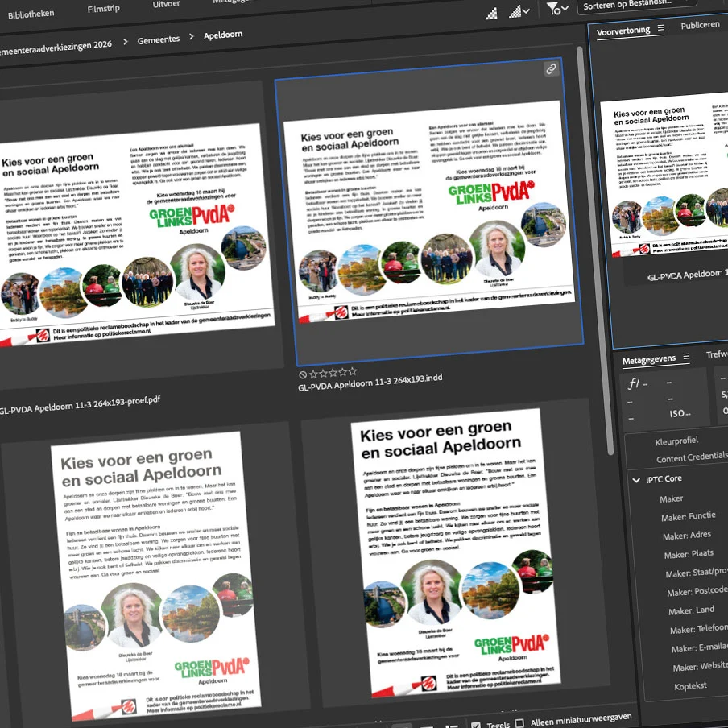
Task: Click the reject circle icon under thumbnail
Action: click(303, 374)
